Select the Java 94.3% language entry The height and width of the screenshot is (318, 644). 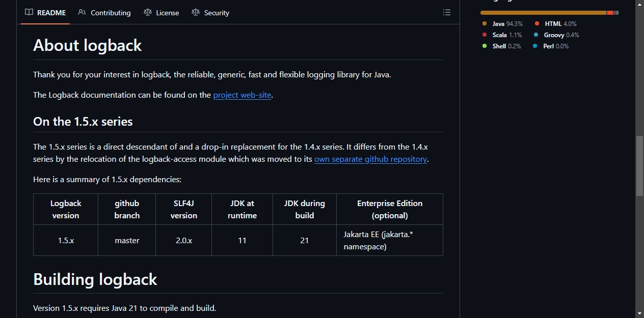[x=502, y=24]
